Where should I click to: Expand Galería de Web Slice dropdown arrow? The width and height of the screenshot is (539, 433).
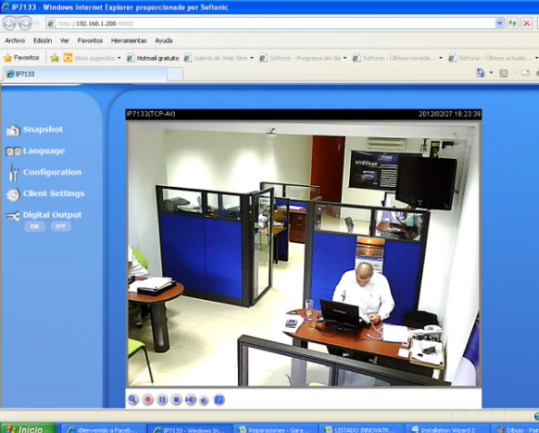[252, 58]
